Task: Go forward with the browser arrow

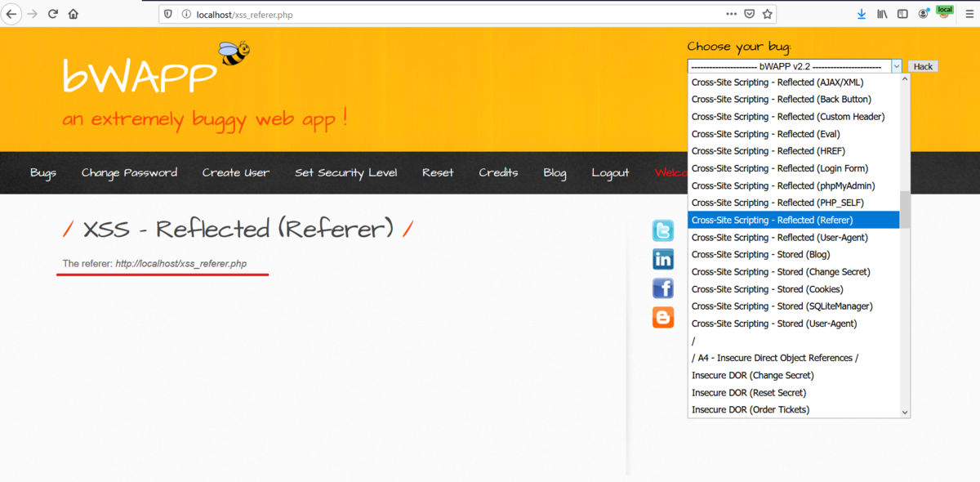Action: 33,14
